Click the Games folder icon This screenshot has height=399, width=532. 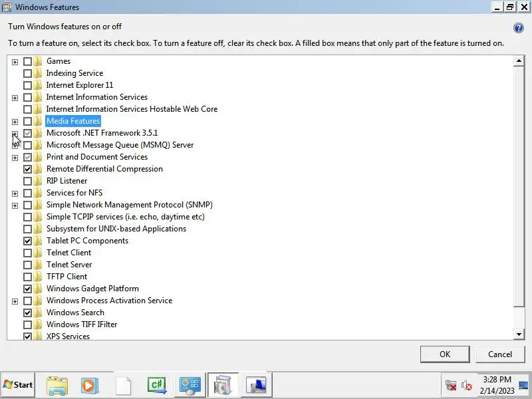[x=38, y=61]
